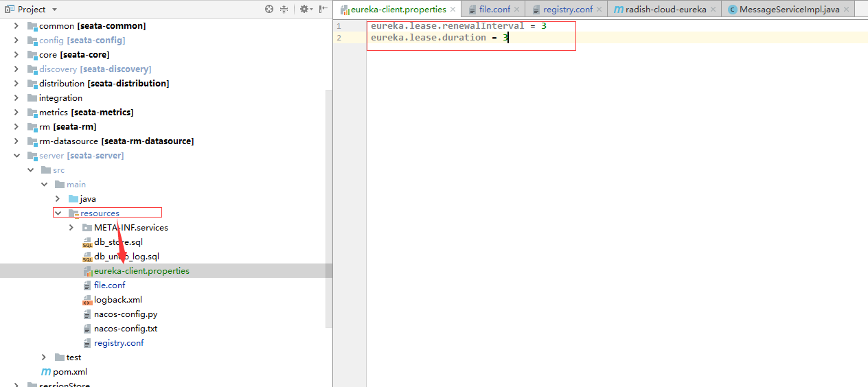Screen dimensions: 868x387
Task: Select the META-INF.services folder icon
Action: pos(87,227)
